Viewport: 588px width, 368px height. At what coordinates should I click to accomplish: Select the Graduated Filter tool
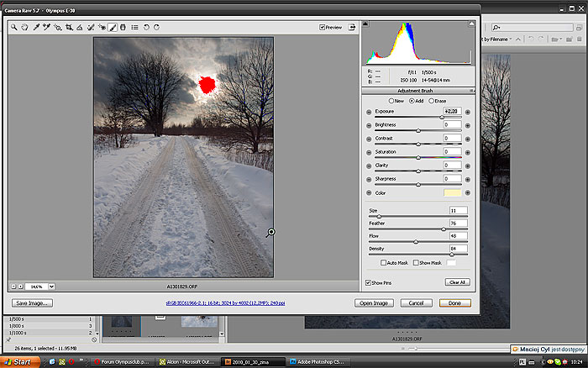[123, 27]
